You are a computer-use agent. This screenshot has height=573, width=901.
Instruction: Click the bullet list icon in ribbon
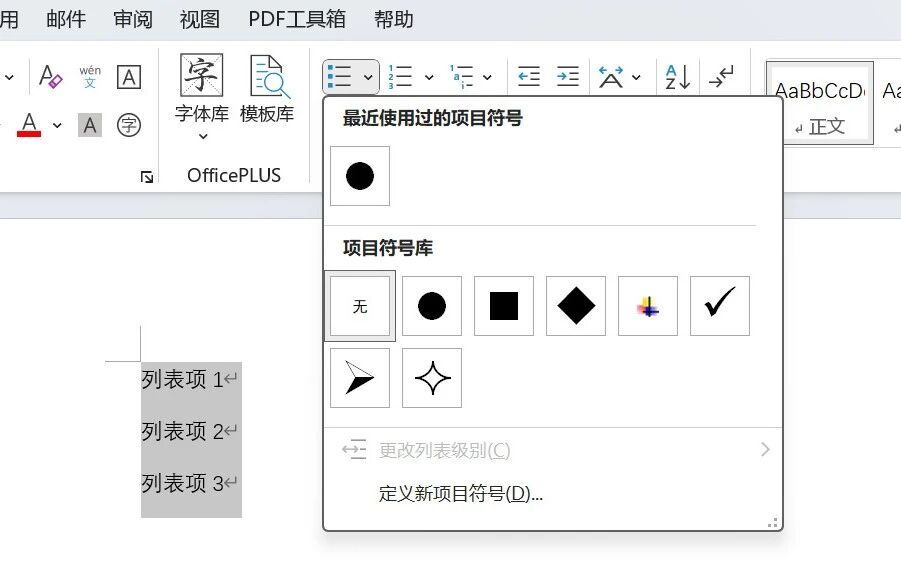point(339,77)
